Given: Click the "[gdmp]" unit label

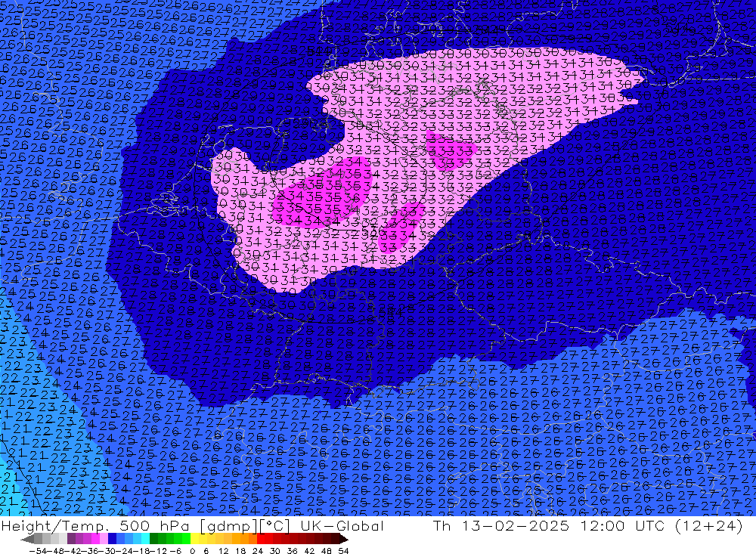Looking at the screenshot, I should (230, 525).
